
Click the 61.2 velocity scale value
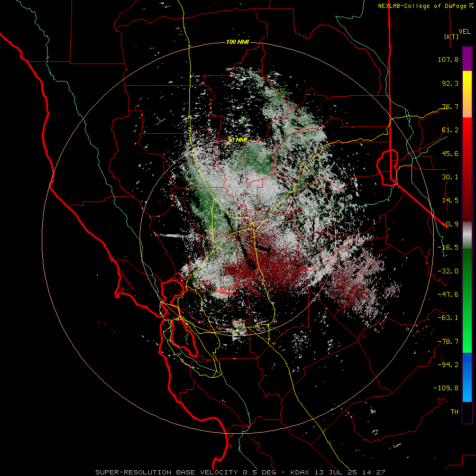[x=450, y=130]
